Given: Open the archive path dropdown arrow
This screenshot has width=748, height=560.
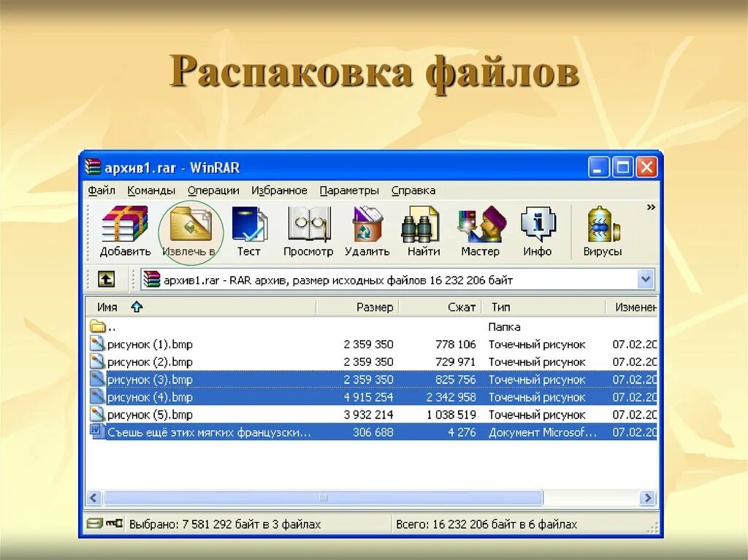Looking at the screenshot, I should pyautogui.click(x=646, y=280).
